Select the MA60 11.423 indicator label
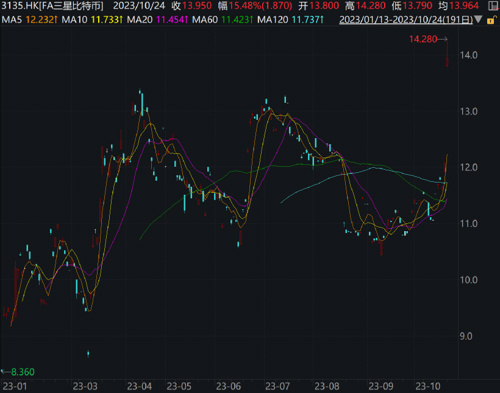Image resolution: width=500 pixels, height=393 pixels. [222, 20]
